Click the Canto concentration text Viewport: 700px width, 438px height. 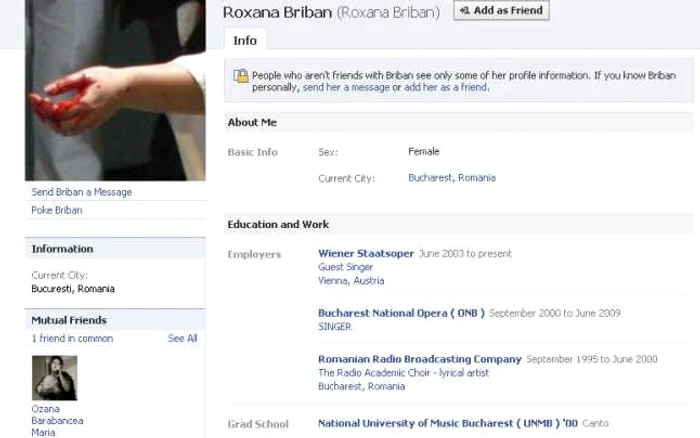pos(596,423)
